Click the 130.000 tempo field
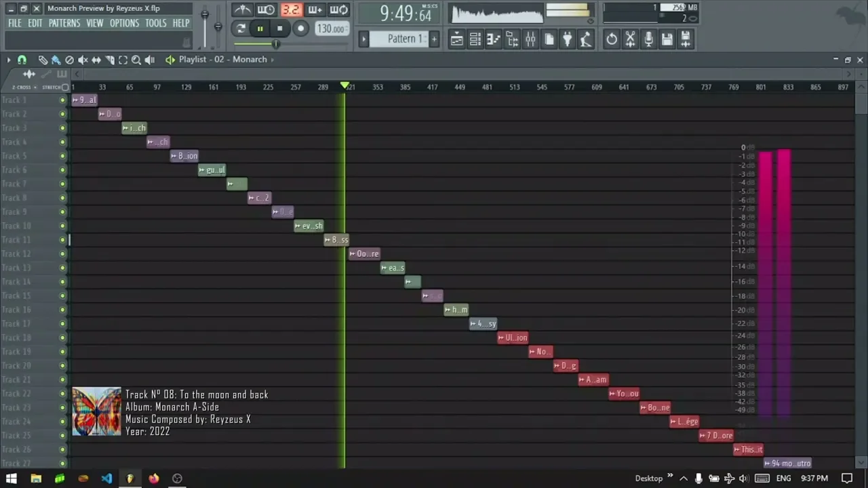Screen dimensions: 868x488 (x=331, y=29)
